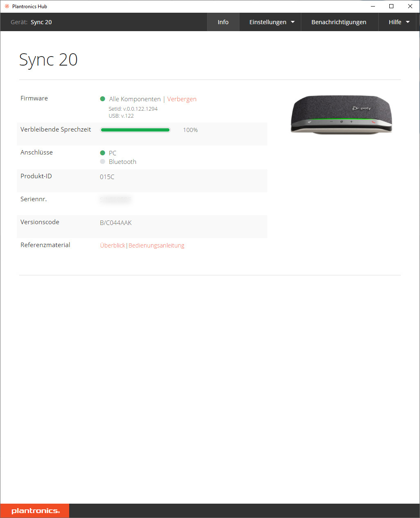
Task: Click the grey Bluetooth connection indicator
Action: coord(103,161)
